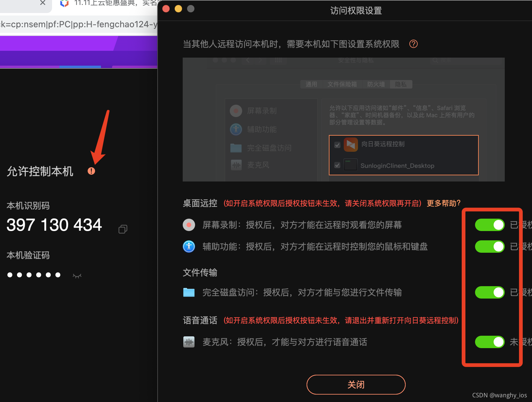Click the 文件传输 section heading
532x402 pixels.
pos(200,273)
